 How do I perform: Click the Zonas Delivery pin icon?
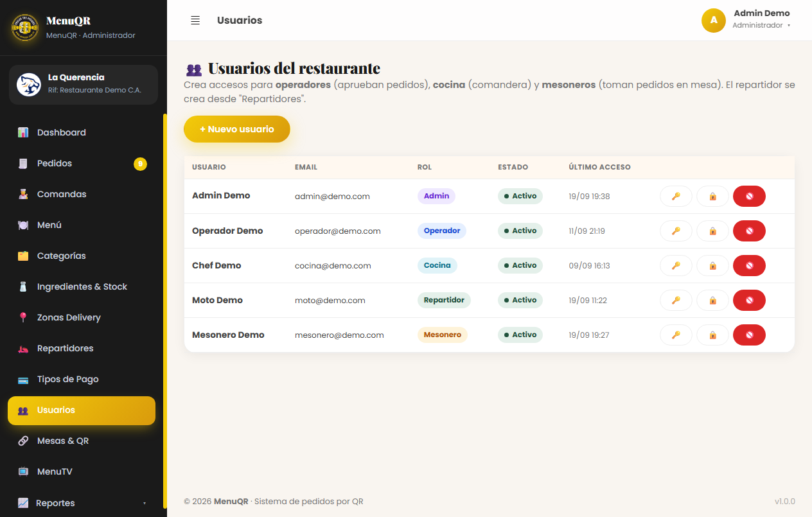[23, 317]
